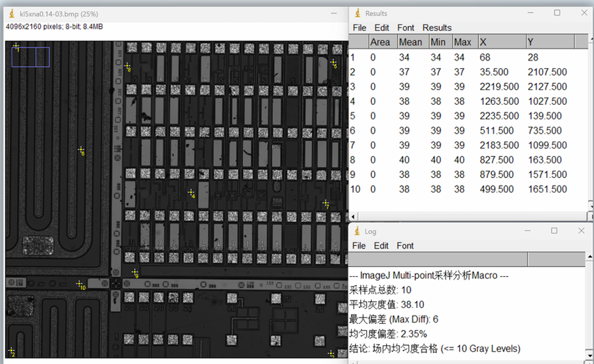Open the Font menu in the Log window
The height and width of the screenshot is (364, 594).
coord(405,246)
